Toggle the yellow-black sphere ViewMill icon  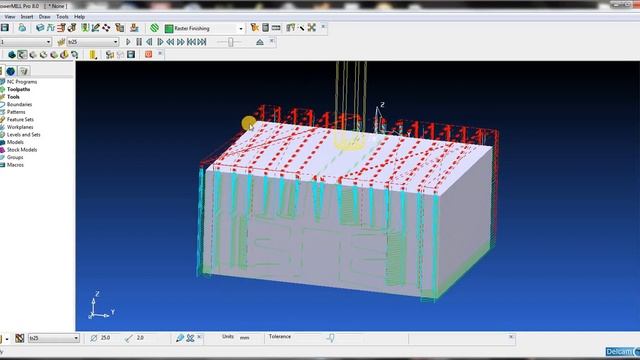click(64, 55)
